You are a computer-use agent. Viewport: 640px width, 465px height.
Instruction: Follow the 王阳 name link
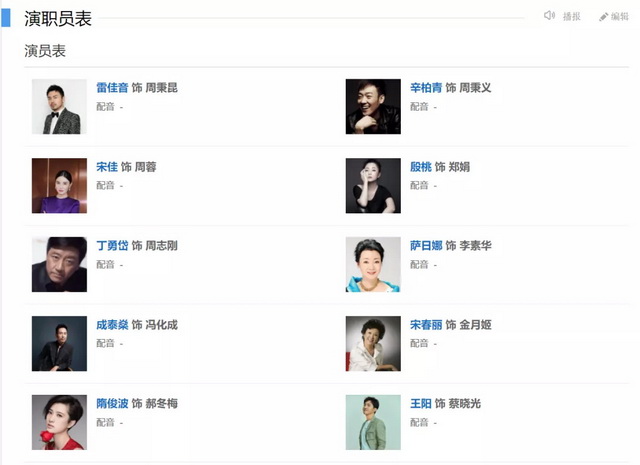(421, 404)
